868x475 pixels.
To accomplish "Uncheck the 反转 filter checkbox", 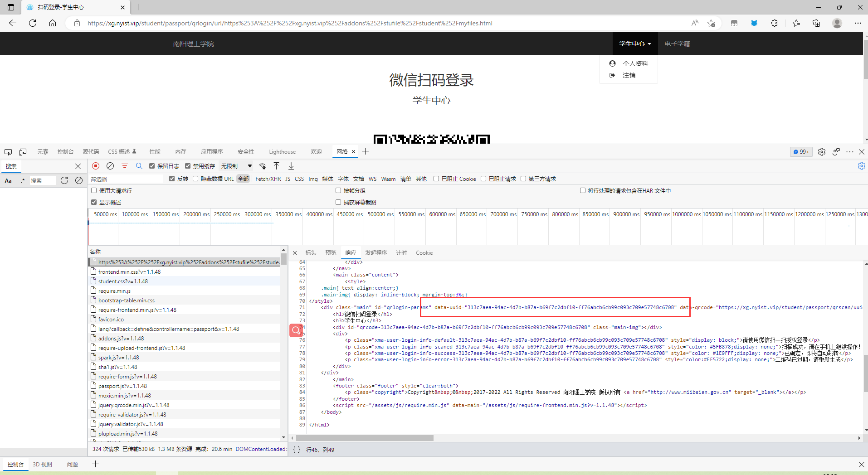I will 172,179.
